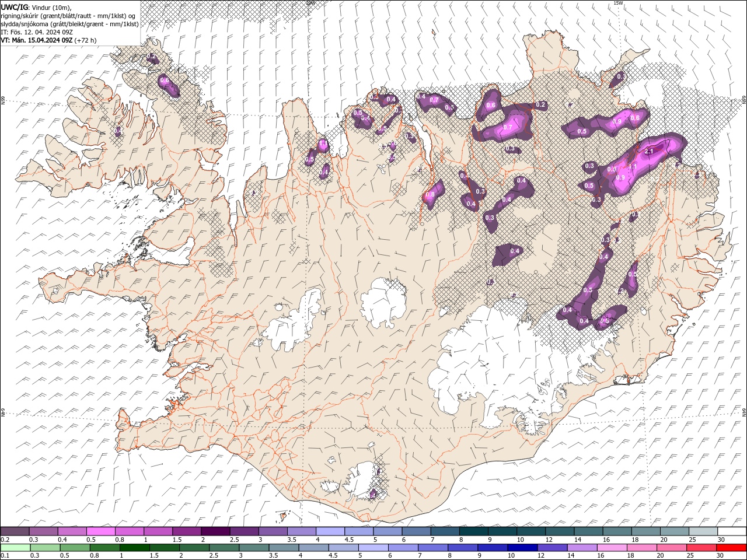Pick the pale grey 25–30 upper legend swatch
This screenshot has height=560, width=747.
[x=703, y=531]
